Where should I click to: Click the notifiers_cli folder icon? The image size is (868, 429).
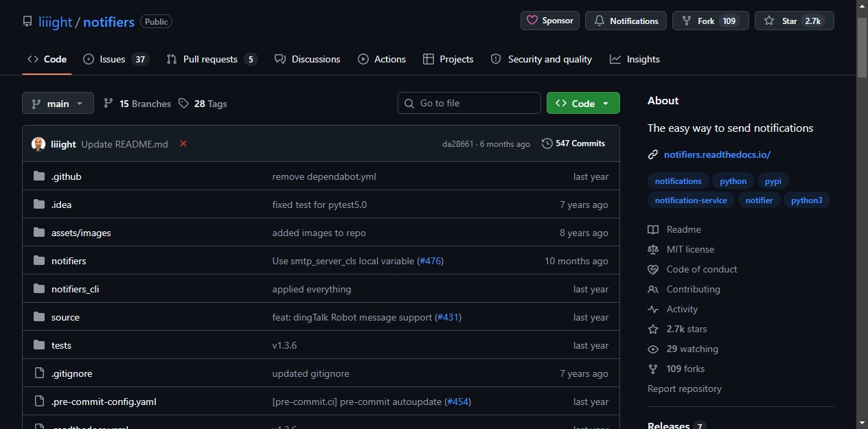tap(39, 289)
